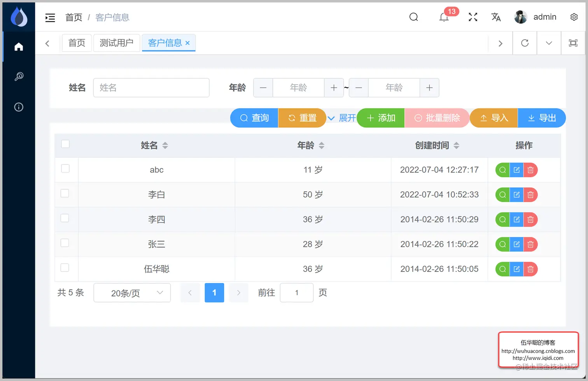The width and height of the screenshot is (588, 381).
Task: View details of 张三 row
Action: click(502, 245)
